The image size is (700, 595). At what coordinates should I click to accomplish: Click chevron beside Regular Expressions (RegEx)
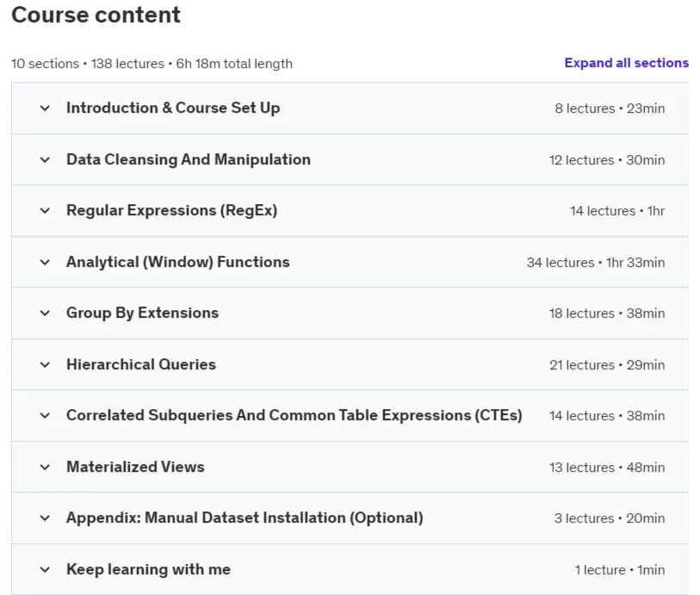coord(45,211)
